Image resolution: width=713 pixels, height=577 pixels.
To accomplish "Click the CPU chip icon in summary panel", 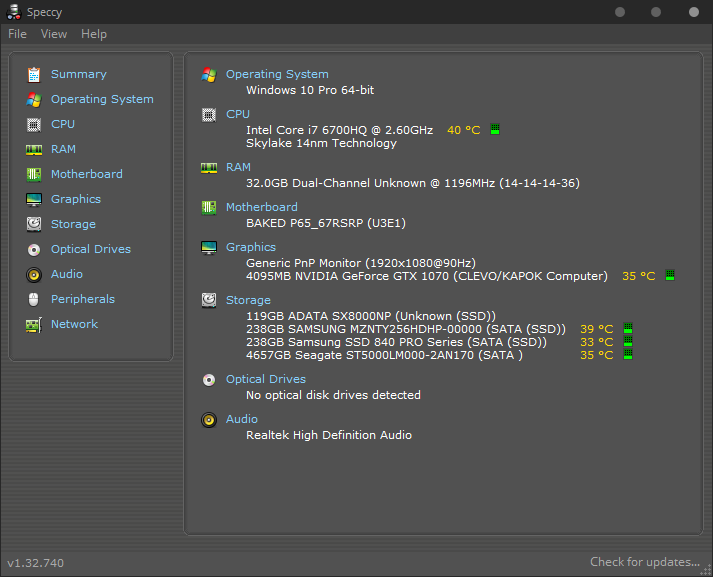I will pyautogui.click(x=209, y=115).
